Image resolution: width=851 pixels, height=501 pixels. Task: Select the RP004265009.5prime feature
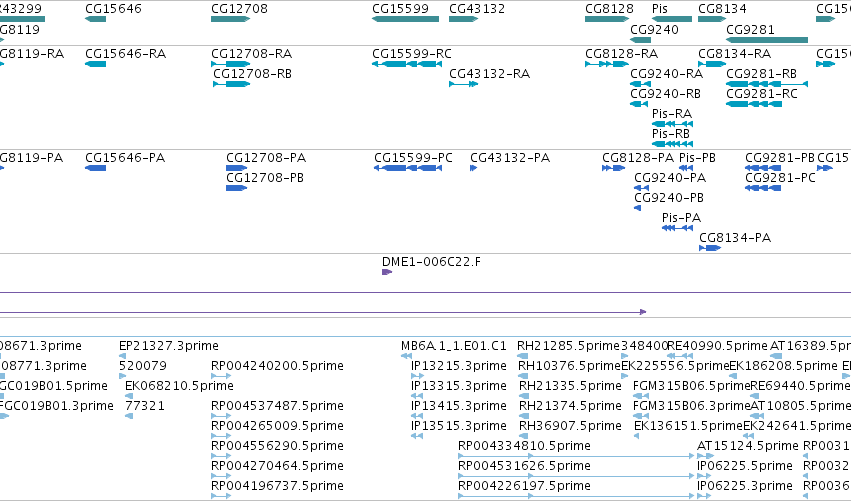221,436
